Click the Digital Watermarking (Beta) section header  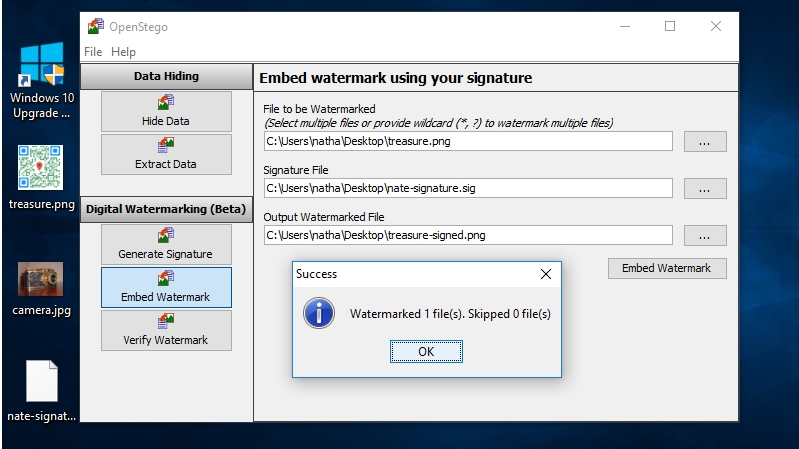(166, 209)
